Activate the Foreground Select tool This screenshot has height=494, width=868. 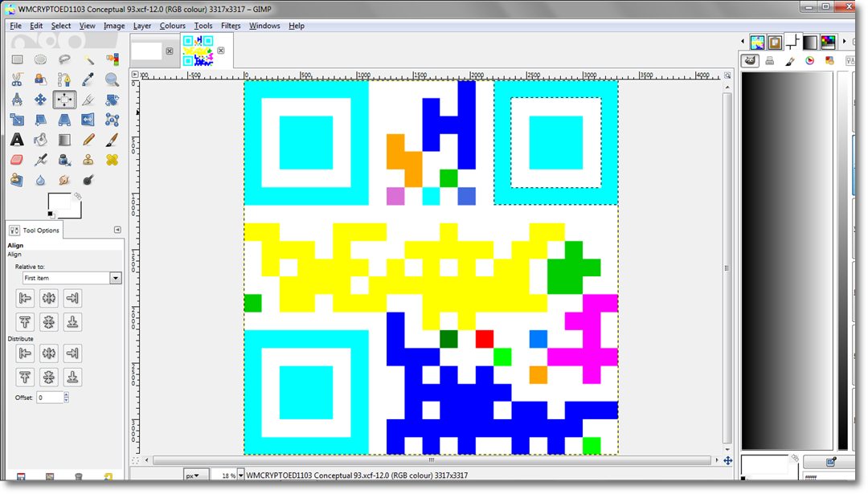coord(40,80)
